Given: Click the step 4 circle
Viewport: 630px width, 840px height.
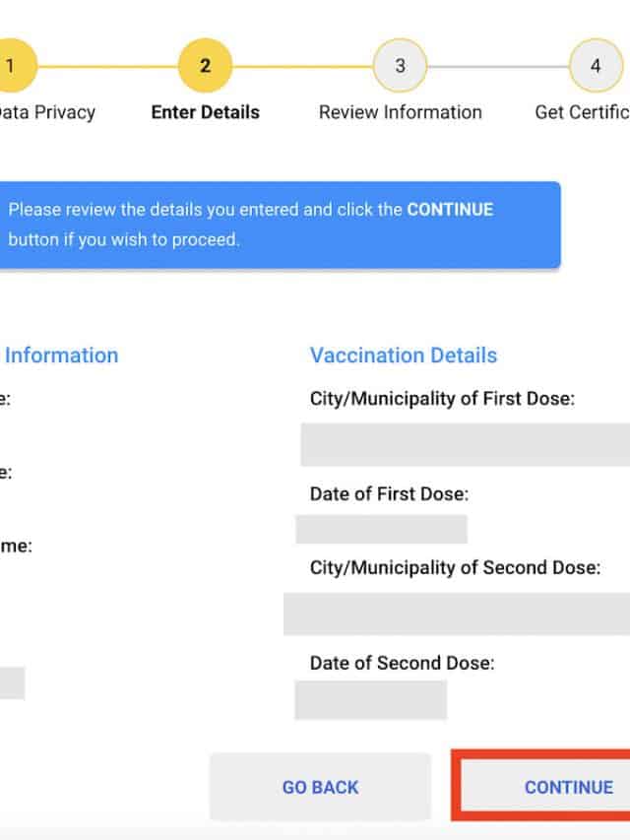Looking at the screenshot, I should coord(595,66).
